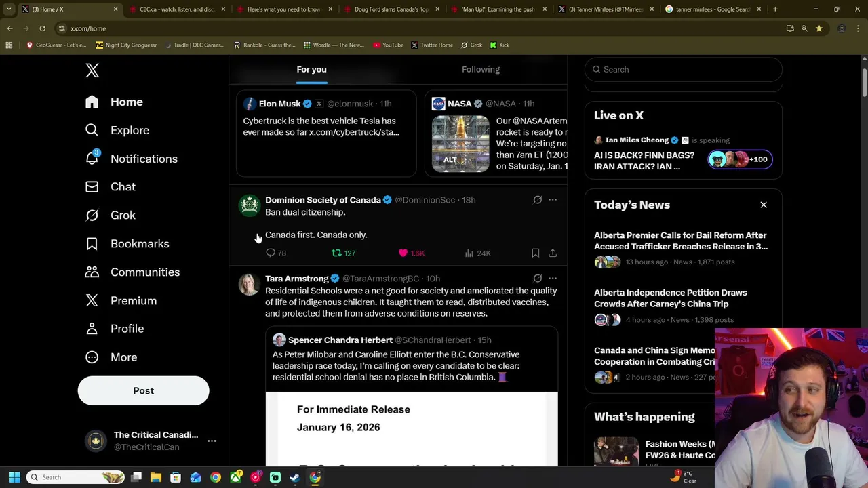Image resolution: width=868 pixels, height=488 pixels.
Task: Open the Kick bookmark
Action: [x=499, y=45]
